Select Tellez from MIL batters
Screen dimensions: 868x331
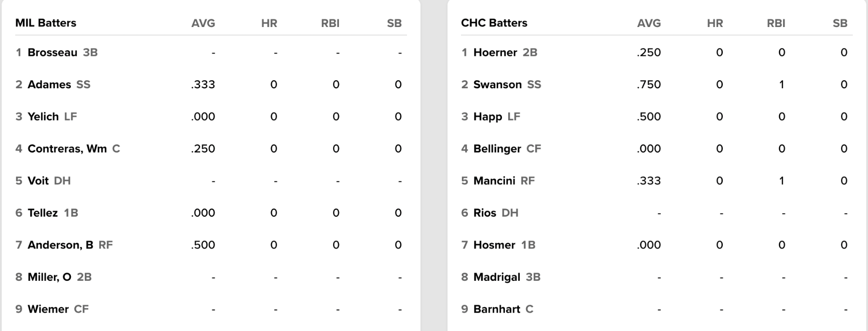coord(42,213)
